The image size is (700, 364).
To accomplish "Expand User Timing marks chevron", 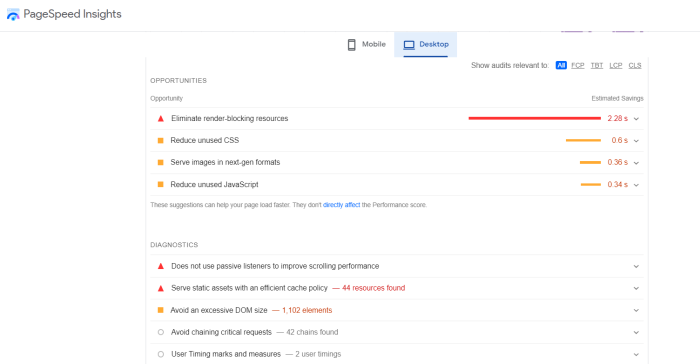I will point(636,354).
